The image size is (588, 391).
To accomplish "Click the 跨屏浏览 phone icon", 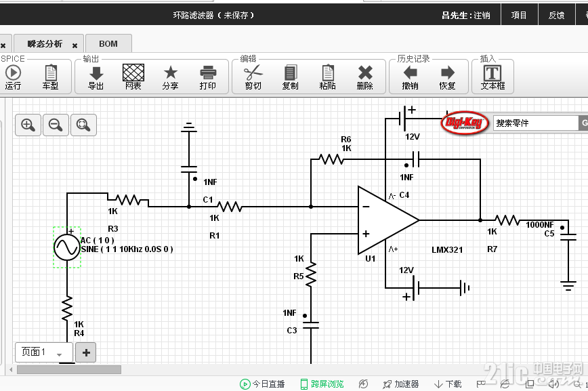I will [x=304, y=384].
